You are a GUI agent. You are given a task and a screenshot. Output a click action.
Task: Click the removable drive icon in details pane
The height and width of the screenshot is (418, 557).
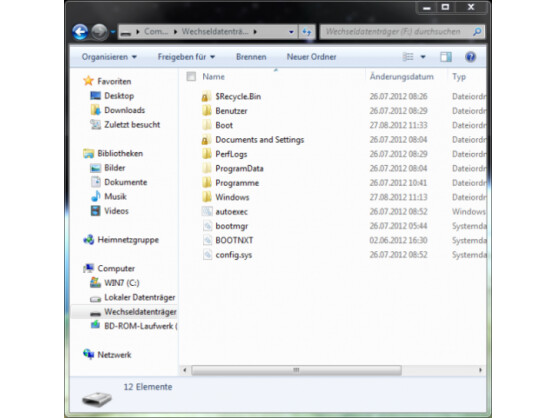coord(97,399)
